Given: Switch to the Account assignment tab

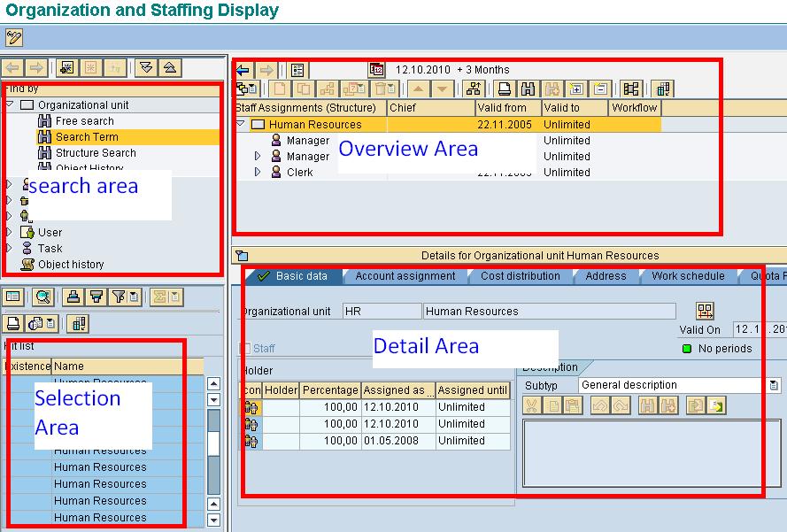Looking at the screenshot, I should pos(404,275).
